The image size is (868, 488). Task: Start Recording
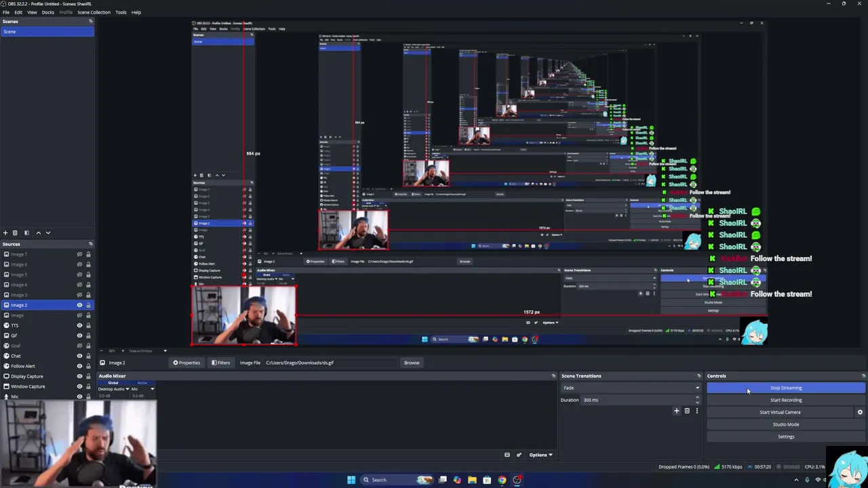[786, 400]
